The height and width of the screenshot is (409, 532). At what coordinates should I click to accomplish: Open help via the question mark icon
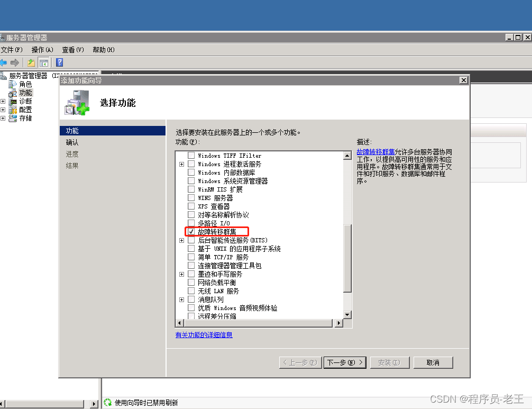[59, 62]
